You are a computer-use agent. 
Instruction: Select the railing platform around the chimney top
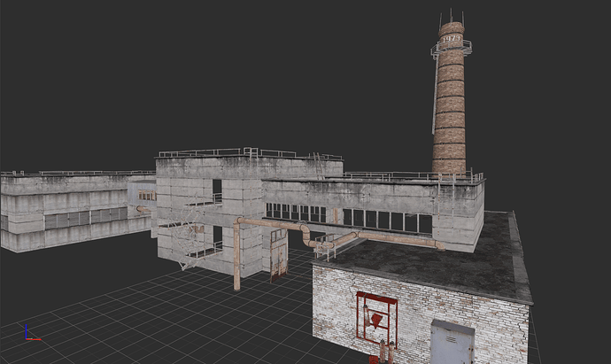coord(451,50)
